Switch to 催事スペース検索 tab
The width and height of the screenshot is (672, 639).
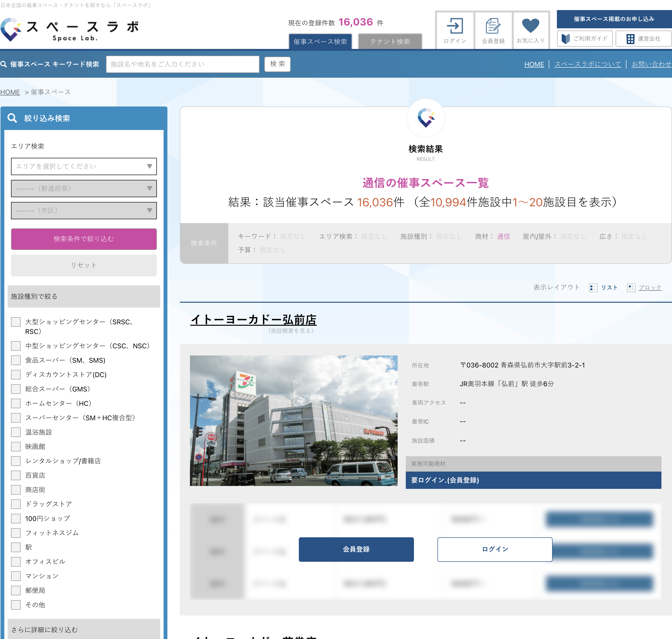[x=320, y=41]
